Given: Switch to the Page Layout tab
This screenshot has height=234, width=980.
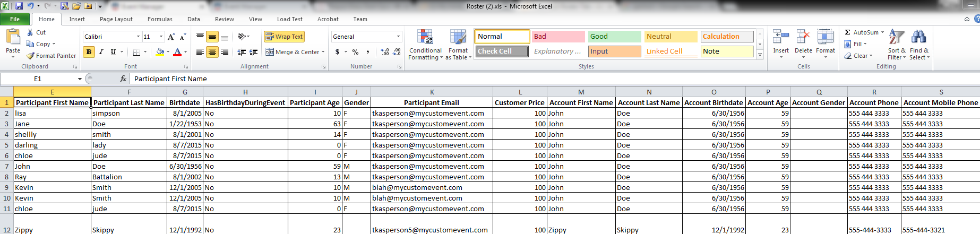Looking at the screenshot, I should [x=116, y=19].
